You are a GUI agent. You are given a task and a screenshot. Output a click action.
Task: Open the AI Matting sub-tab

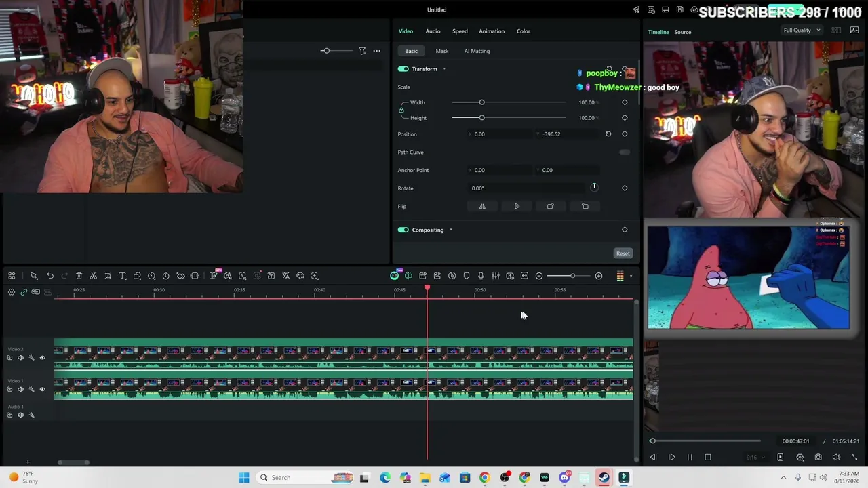tap(477, 51)
